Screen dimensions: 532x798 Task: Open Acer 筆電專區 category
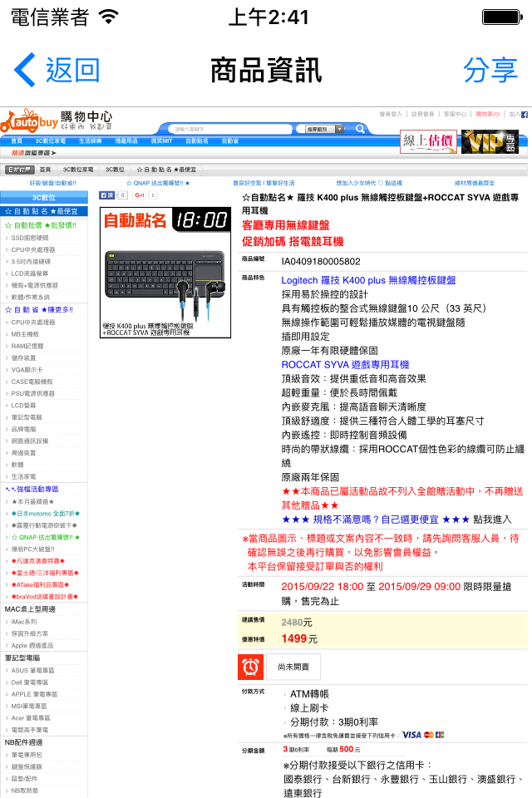31,718
